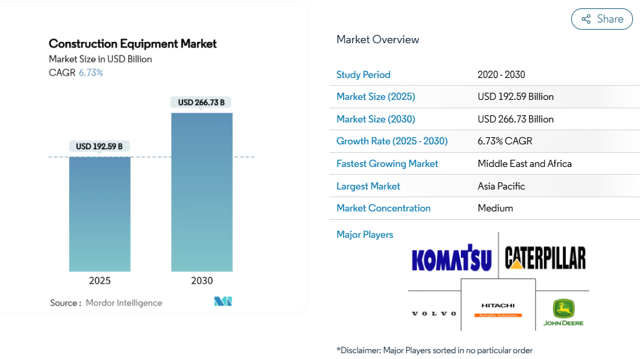
Task: Click the Market Size (2025) label
Action: tap(376, 97)
